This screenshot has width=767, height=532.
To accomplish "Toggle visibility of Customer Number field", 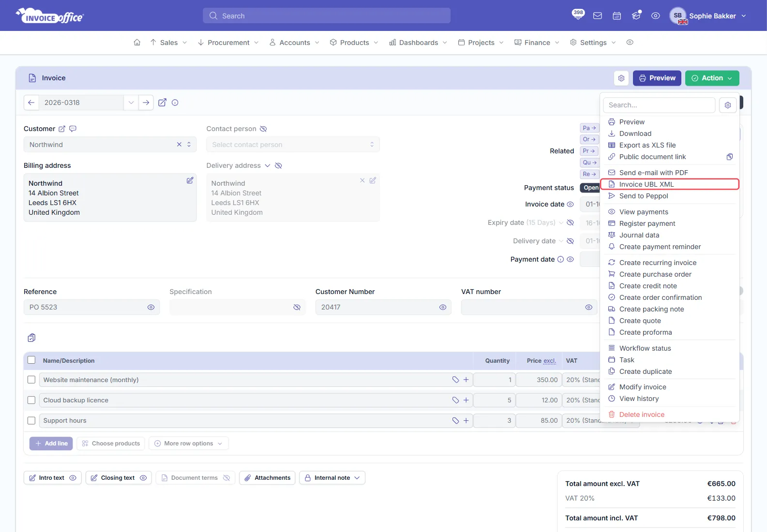I will click(x=443, y=307).
